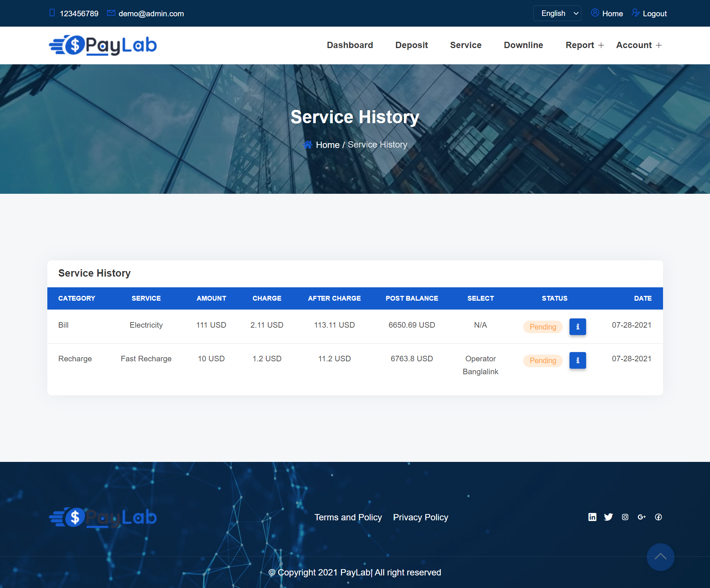Click the key icon next to Logout

pos(636,13)
